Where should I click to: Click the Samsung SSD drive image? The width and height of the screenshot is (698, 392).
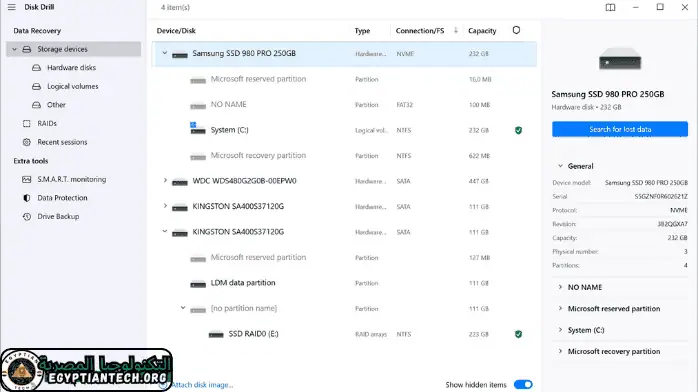[x=620, y=59]
